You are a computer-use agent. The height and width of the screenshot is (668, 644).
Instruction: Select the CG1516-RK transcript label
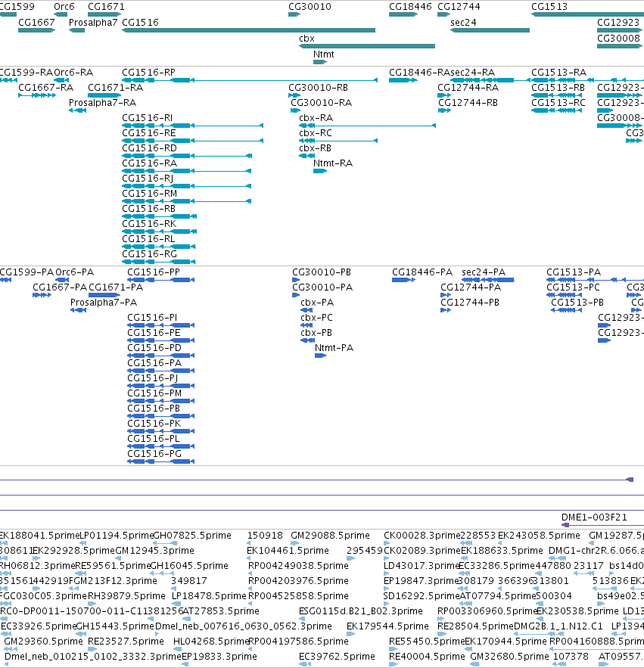[x=149, y=224]
